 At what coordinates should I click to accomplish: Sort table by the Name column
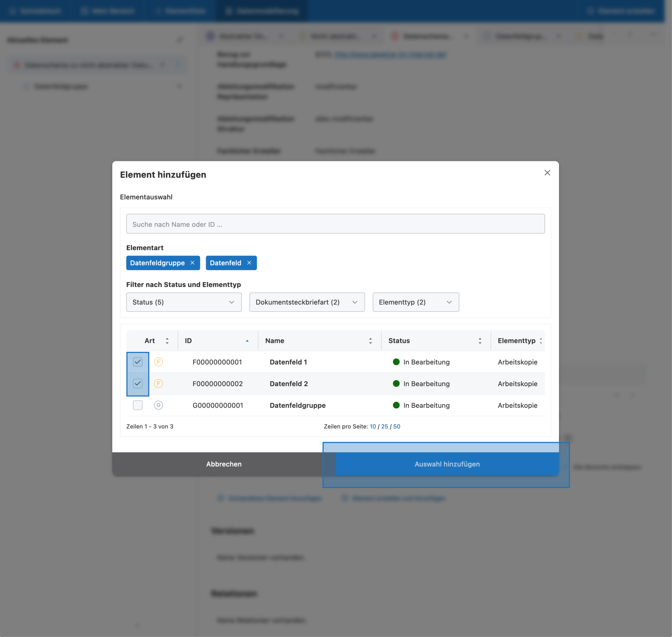coord(370,341)
